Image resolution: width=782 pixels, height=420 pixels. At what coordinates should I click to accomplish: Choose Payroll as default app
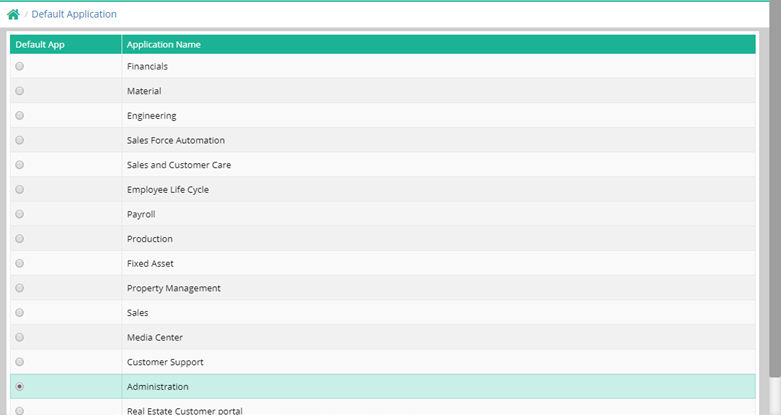(20, 214)
